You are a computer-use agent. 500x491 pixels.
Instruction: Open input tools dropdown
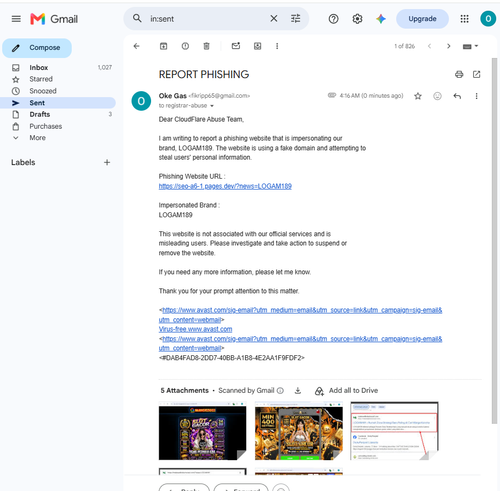tap(470, 46)
